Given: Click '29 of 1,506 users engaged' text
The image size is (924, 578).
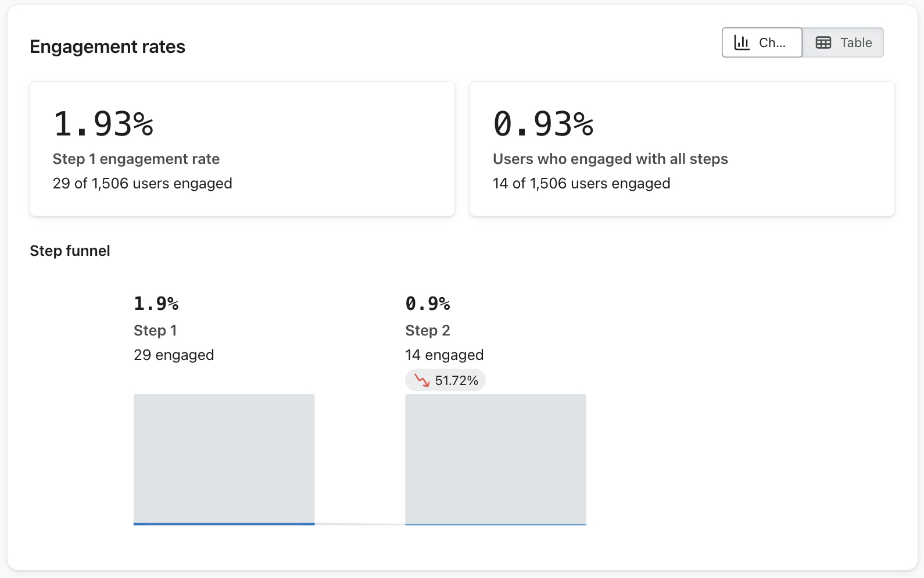Looking at the screenshot, I should (x=142, y=183).
